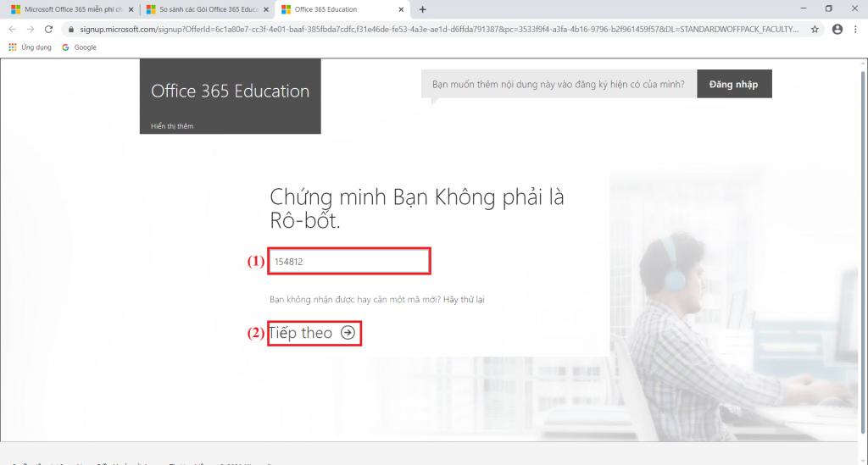Open a new browser tab
868x465 pixels.
tap(422, 9)
